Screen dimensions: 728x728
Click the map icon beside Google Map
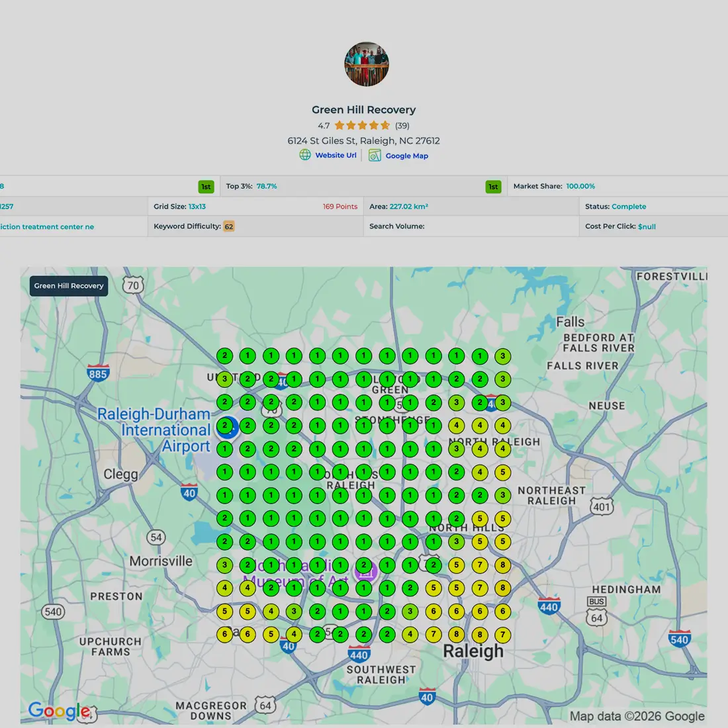tap(375, 155)
